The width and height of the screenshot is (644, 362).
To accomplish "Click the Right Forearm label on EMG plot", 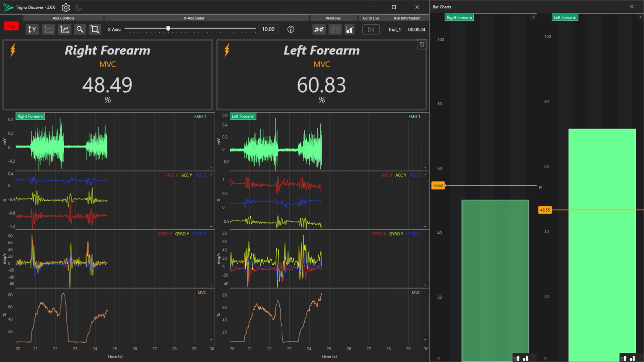I will coord(30,116).
